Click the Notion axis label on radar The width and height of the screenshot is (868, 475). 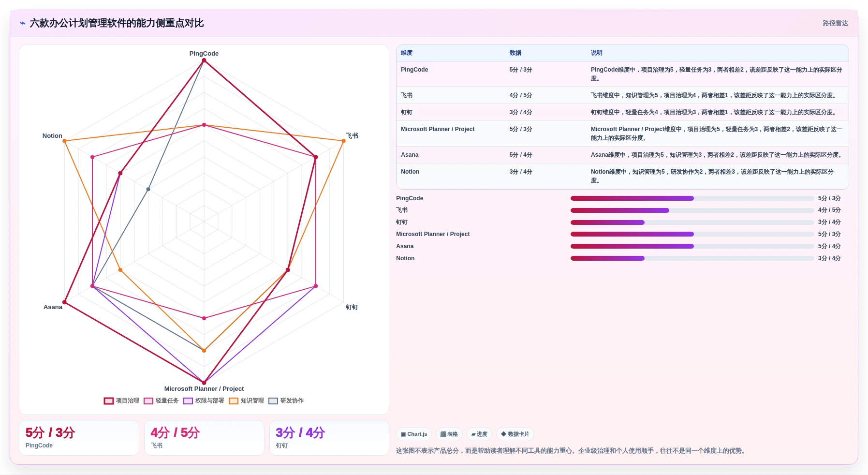click(x=52, y=136)
